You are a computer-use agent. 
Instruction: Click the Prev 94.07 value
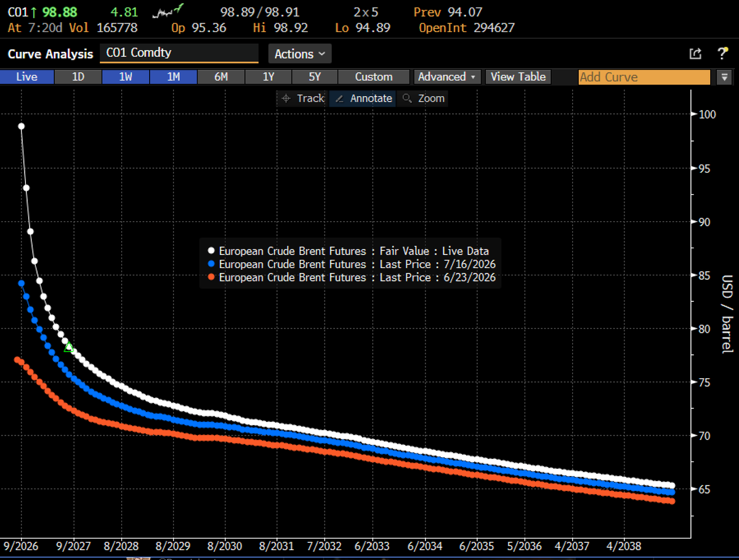click(x=448, y=12)
